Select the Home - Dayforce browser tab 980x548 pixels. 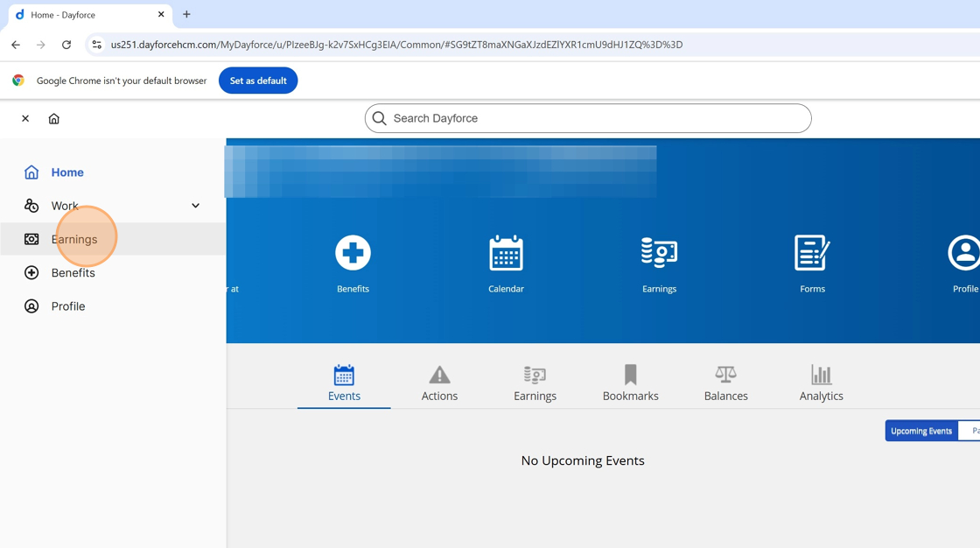(x=91, y=14)
